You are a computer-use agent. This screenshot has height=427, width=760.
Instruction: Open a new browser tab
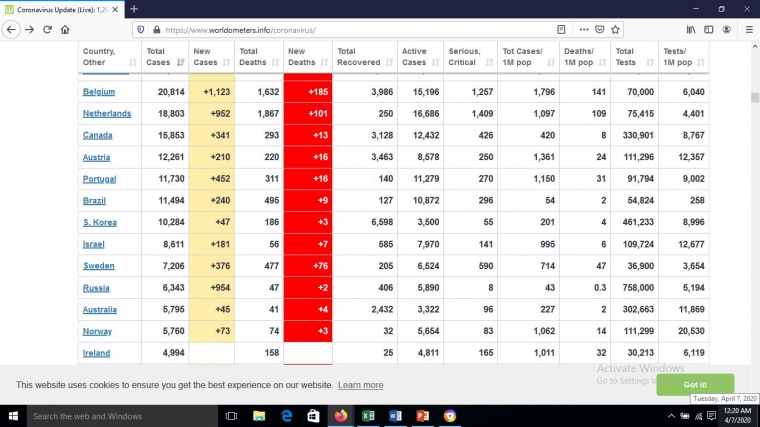pyautogui.click(x=134, y=9)
